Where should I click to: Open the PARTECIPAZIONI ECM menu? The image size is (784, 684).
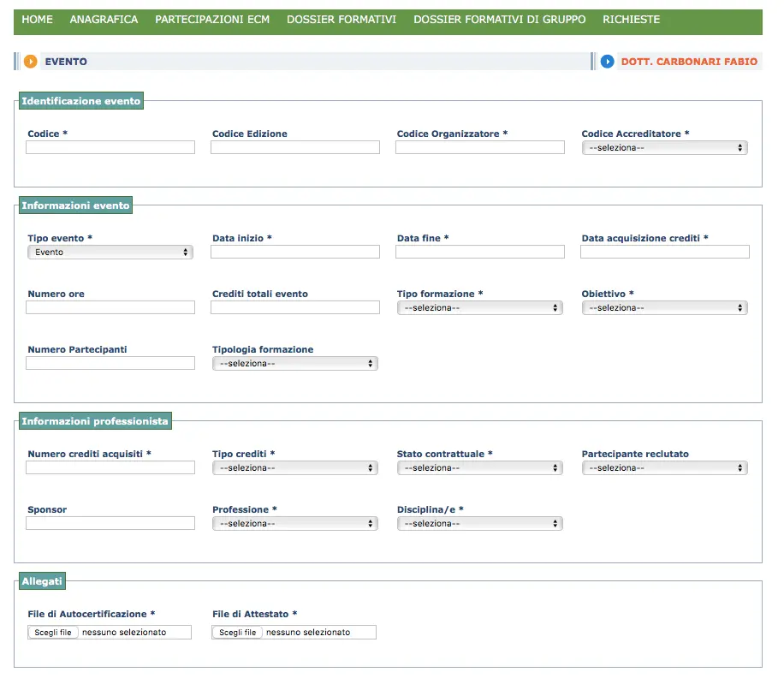point(212,20)
